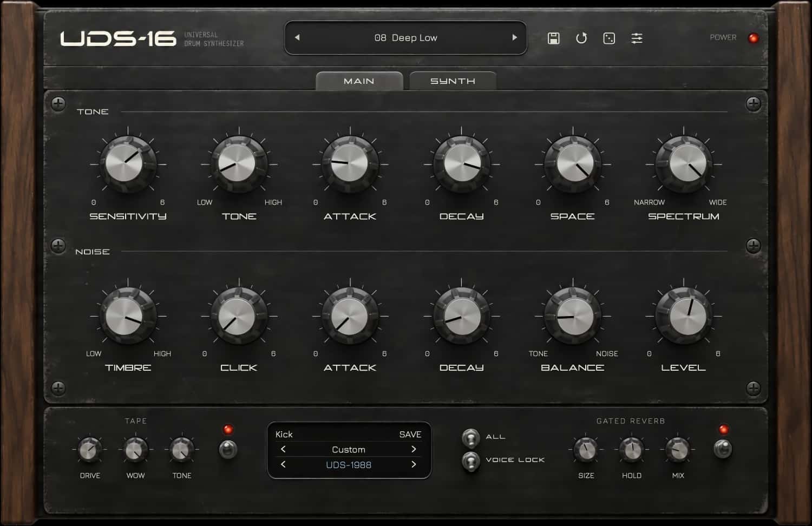Click the UDS-1988 kit name
The width and height of the screenshot is (812, 526).
pyautogui.click(x=349, y=465)
